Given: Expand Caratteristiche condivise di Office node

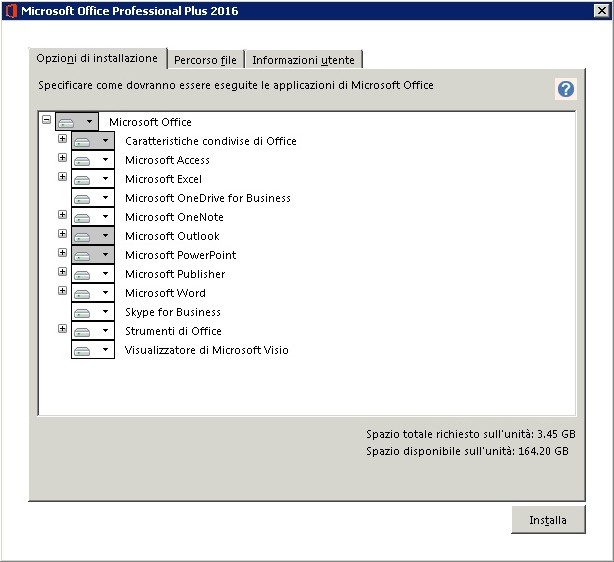Looking at the screenshot, I should [62, 139].
